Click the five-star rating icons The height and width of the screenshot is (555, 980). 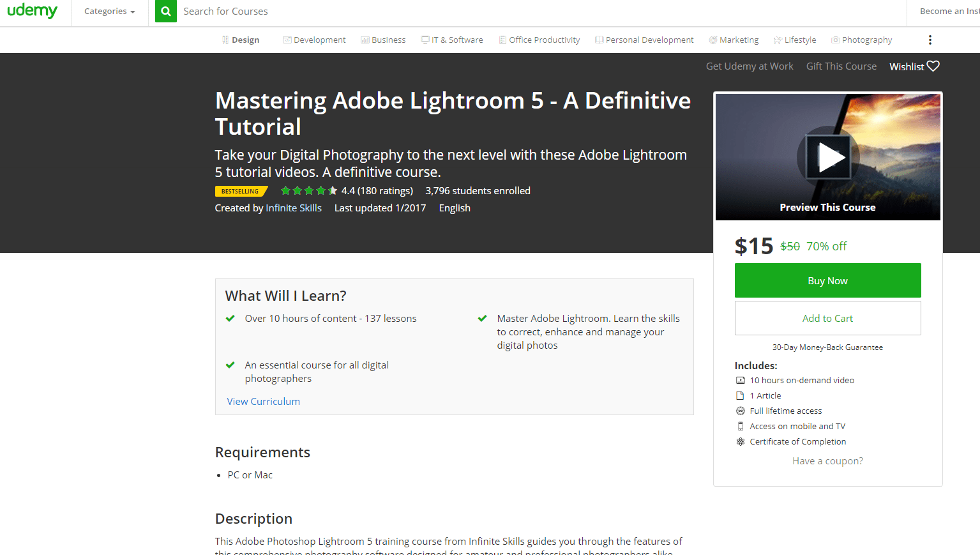309,190
